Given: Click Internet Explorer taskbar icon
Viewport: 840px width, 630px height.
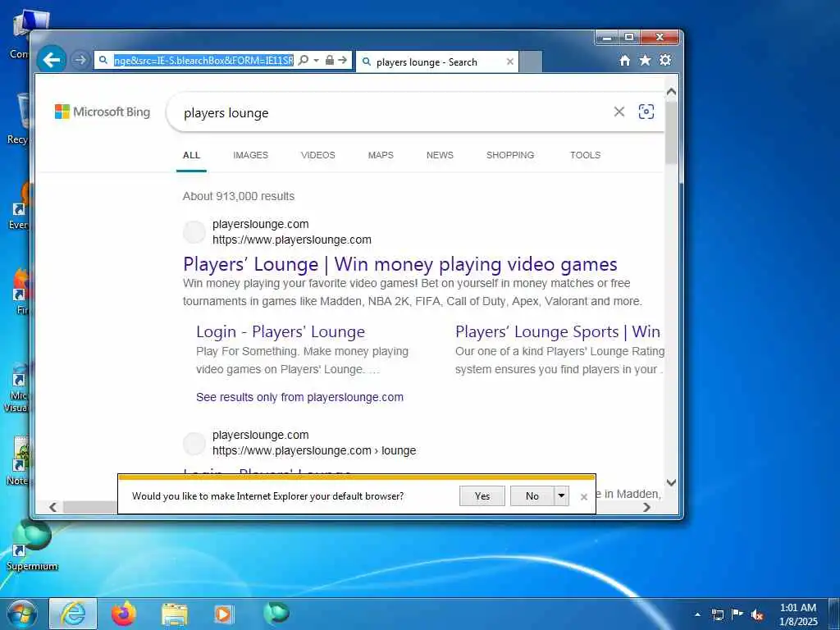Looking at the screenshot, I should pos(73,614).
